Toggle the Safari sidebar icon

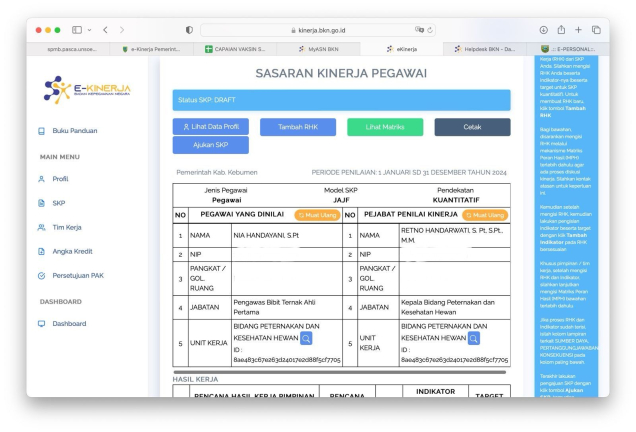click(x=77, y=30)
